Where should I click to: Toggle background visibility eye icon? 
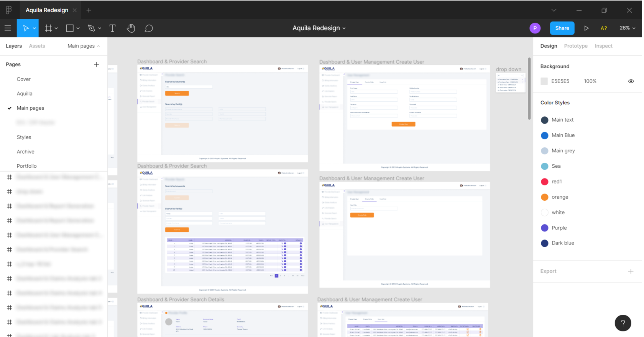tap(631, 81)
